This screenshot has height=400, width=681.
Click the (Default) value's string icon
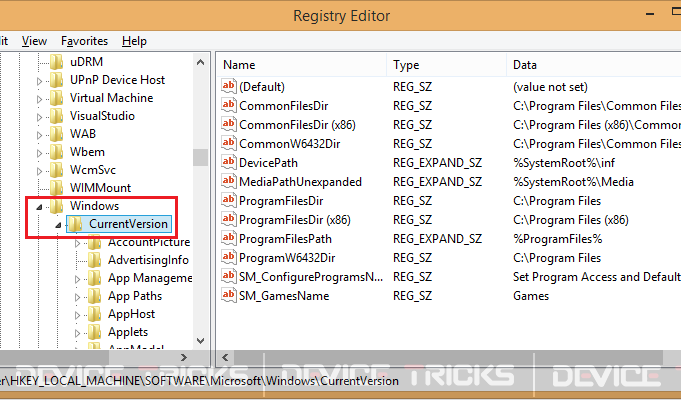229,86
